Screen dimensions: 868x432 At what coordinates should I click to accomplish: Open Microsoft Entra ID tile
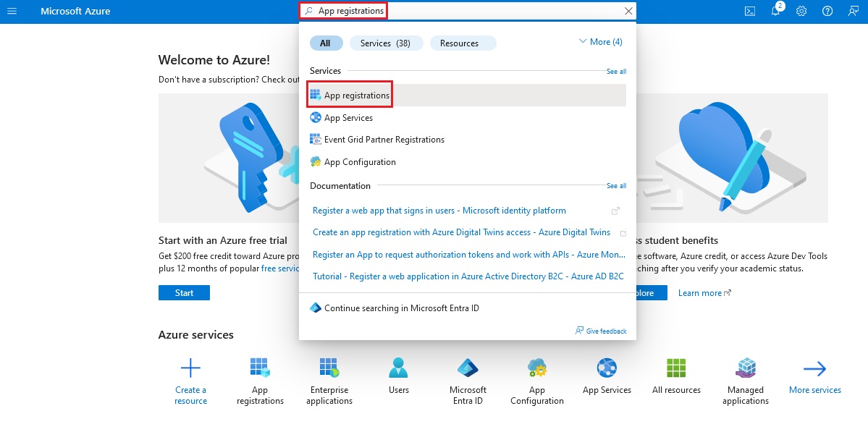[x=468, y=381]
